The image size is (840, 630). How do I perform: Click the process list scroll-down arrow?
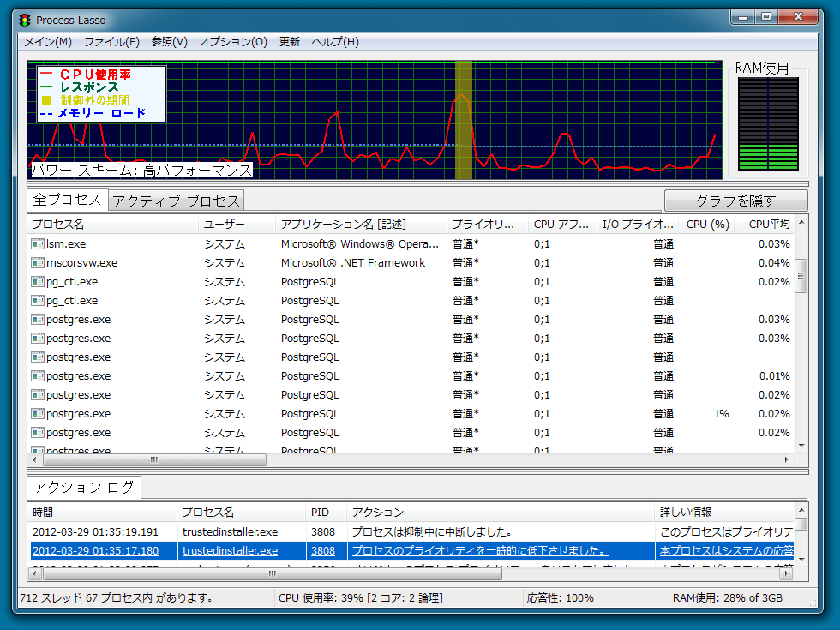pos(801,445)
